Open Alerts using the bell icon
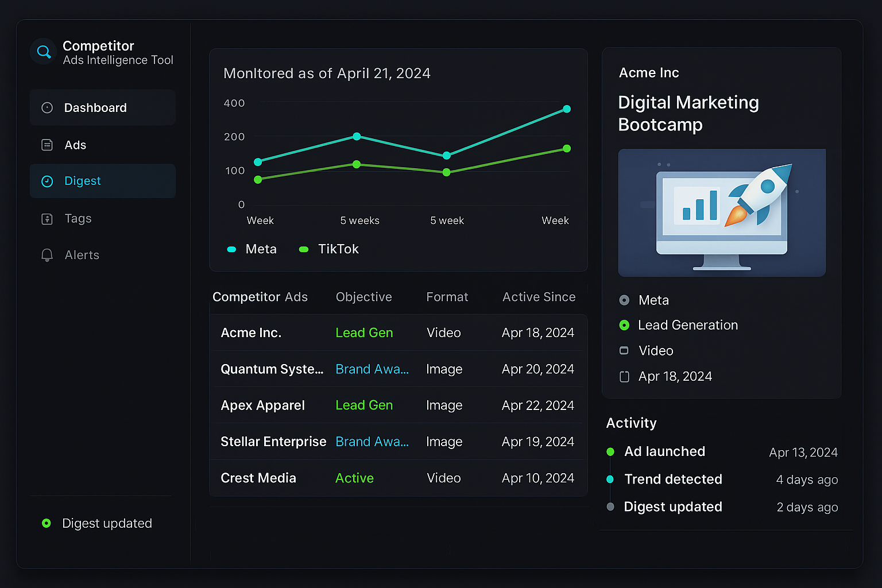 point(47,255)
